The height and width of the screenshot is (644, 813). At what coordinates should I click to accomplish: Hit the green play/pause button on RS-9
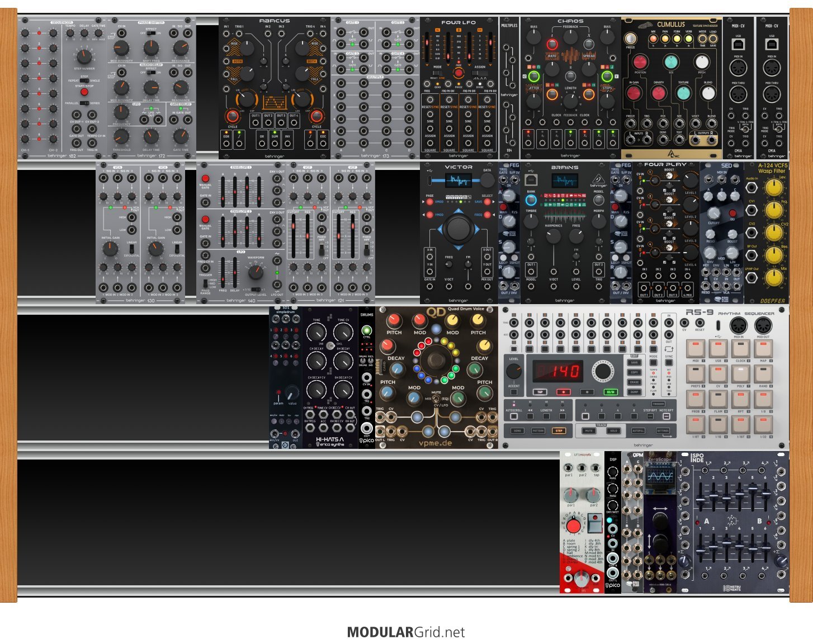pos(610,392)
